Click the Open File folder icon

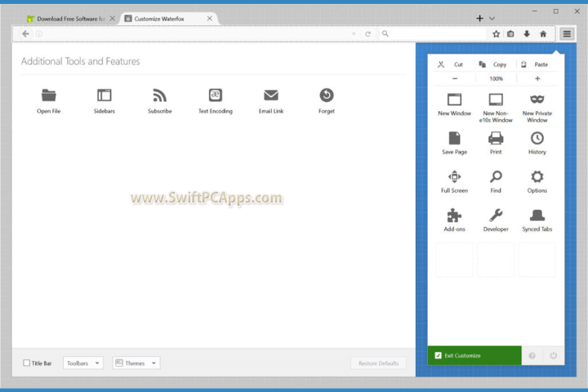(49, 96)
